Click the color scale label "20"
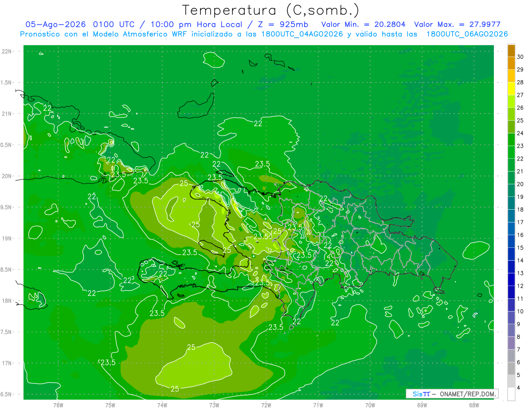Image resolution: width=532 pixels, height=411 pixels. coord(520,184)
